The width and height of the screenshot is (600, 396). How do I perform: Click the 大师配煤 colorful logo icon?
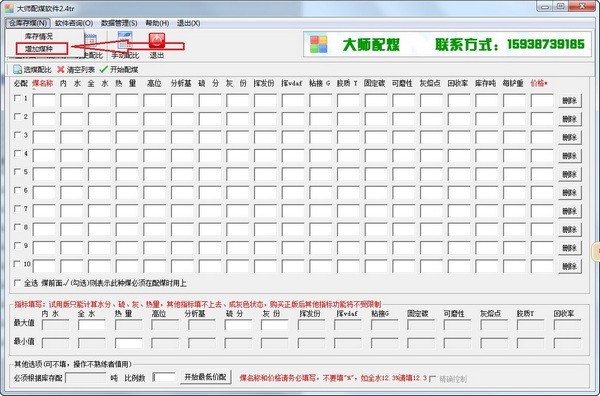click(319, 44)
